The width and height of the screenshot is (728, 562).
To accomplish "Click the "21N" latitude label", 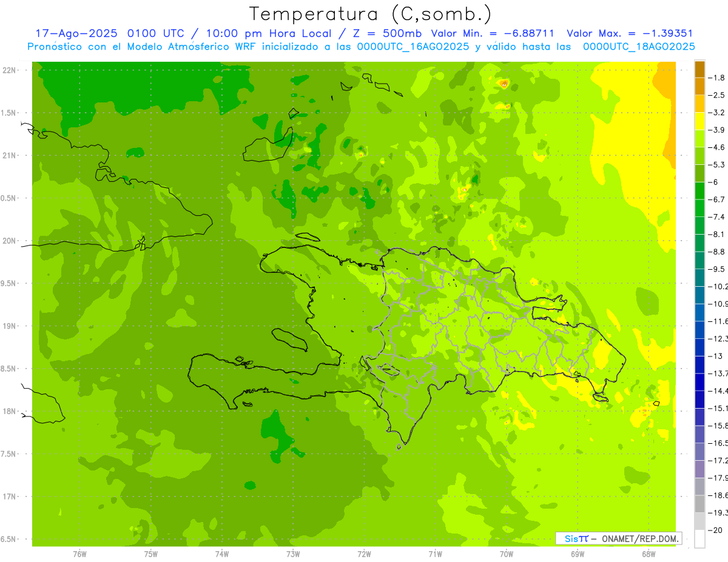I will 10,156.
